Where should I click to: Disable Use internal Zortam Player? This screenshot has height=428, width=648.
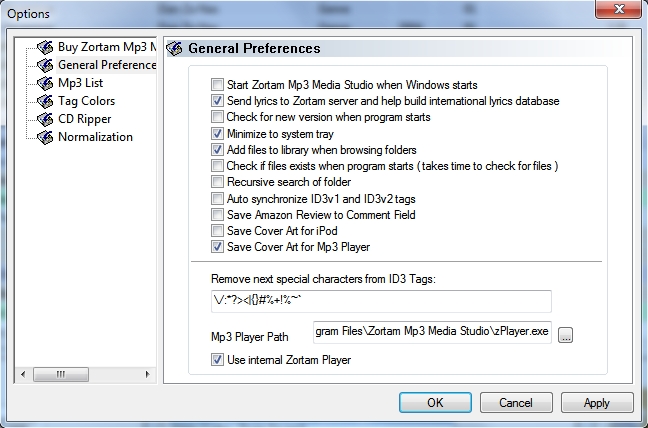click(217, 360)
